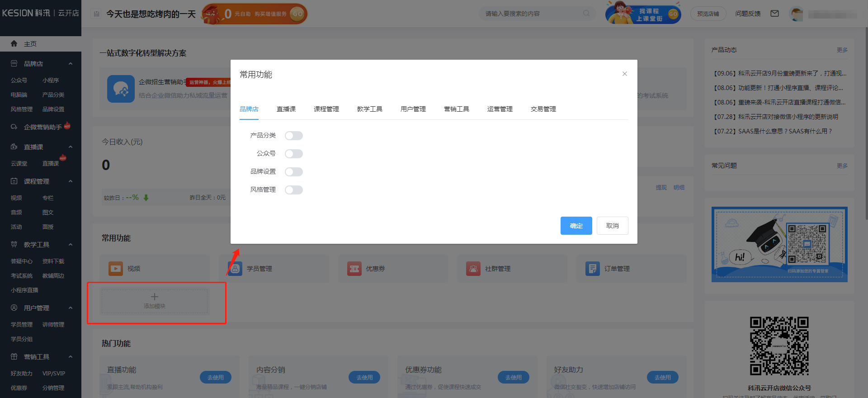Enable the 风格管理 switch
The width and height of the screenshot is (868, 398).
click(294, 190)
